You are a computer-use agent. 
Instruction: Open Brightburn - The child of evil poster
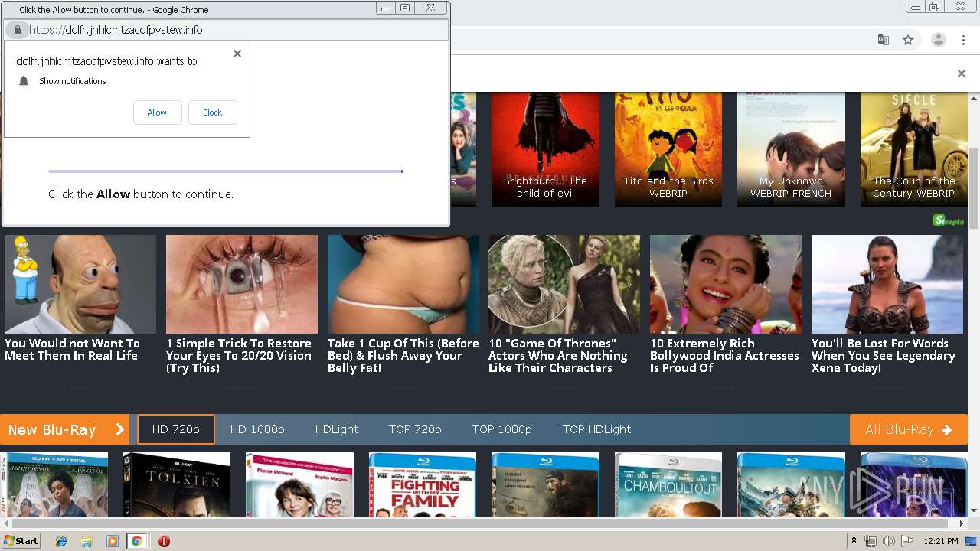click(x=545, y=149)
